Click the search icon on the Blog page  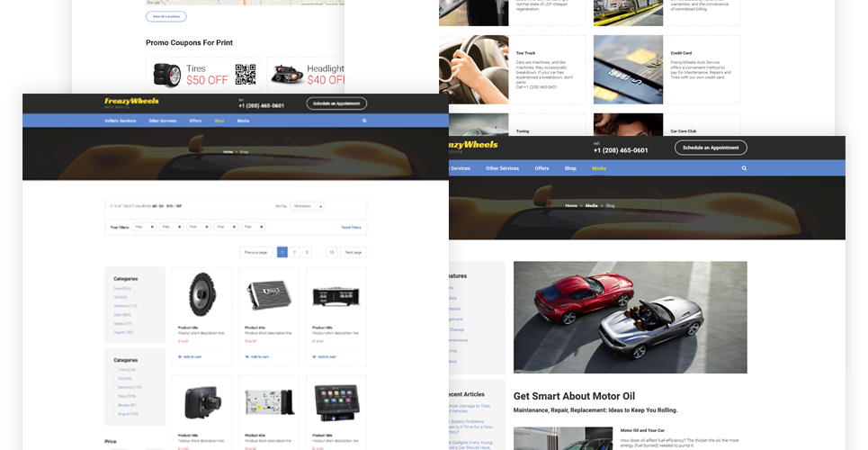pyautogui.click(x=744, y=168)
